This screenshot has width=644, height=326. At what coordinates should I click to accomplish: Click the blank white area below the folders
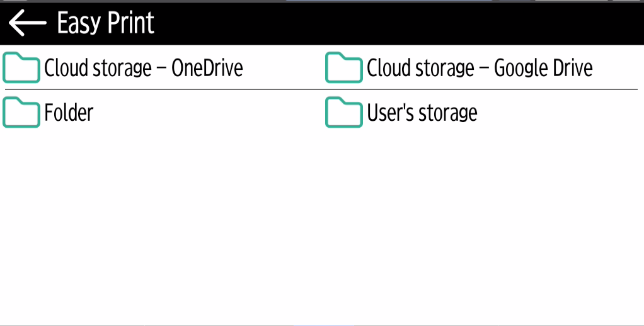[321, 227]
